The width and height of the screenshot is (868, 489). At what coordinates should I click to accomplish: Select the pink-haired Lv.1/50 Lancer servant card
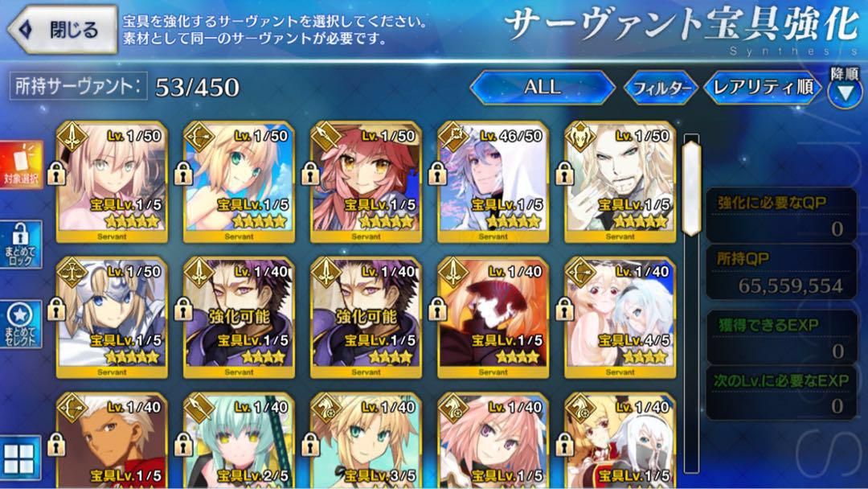pos(366,182)
